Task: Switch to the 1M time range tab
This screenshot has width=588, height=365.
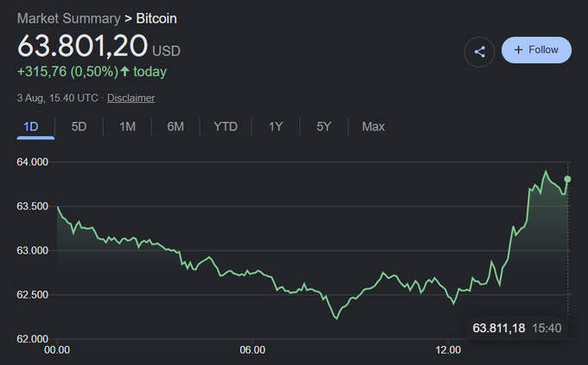Action: (127, 127)
